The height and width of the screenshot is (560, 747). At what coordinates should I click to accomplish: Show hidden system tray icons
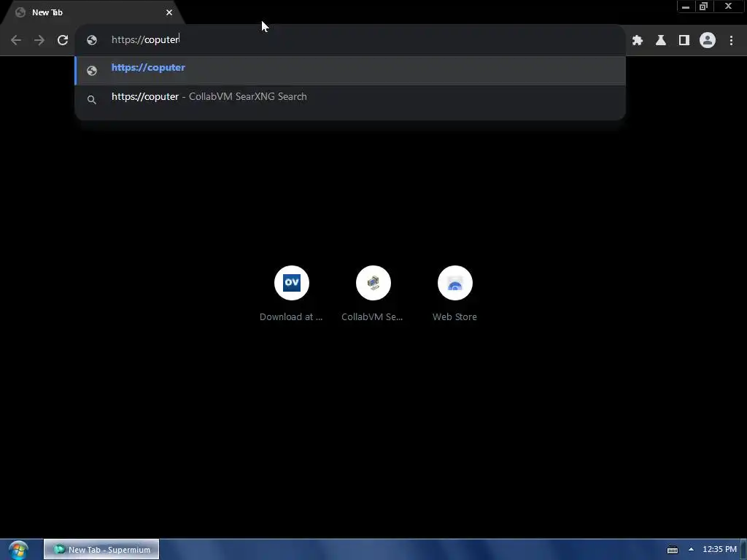point(691,549)
